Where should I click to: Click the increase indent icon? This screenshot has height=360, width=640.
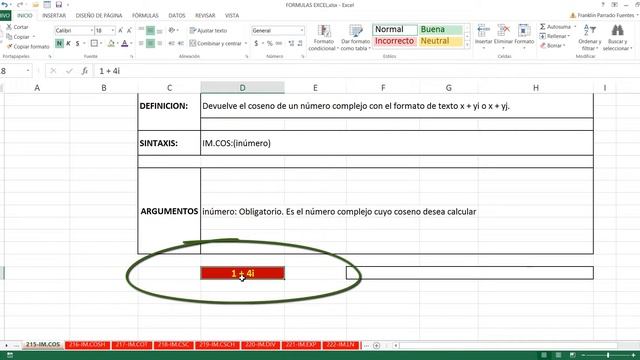click(x=181, y=43)
